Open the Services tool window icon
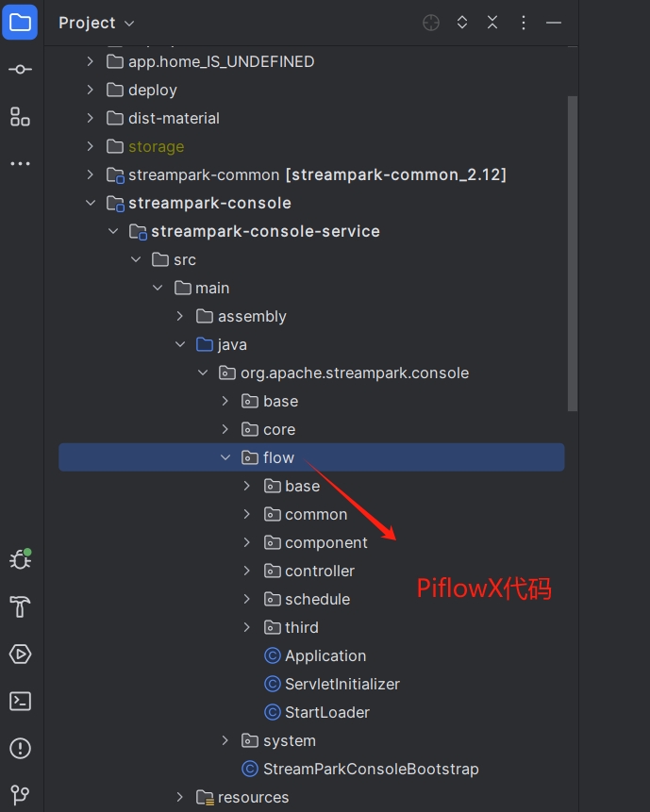This screenshot has height=812, width=650. pyautogui.click(x=20, y=654)
